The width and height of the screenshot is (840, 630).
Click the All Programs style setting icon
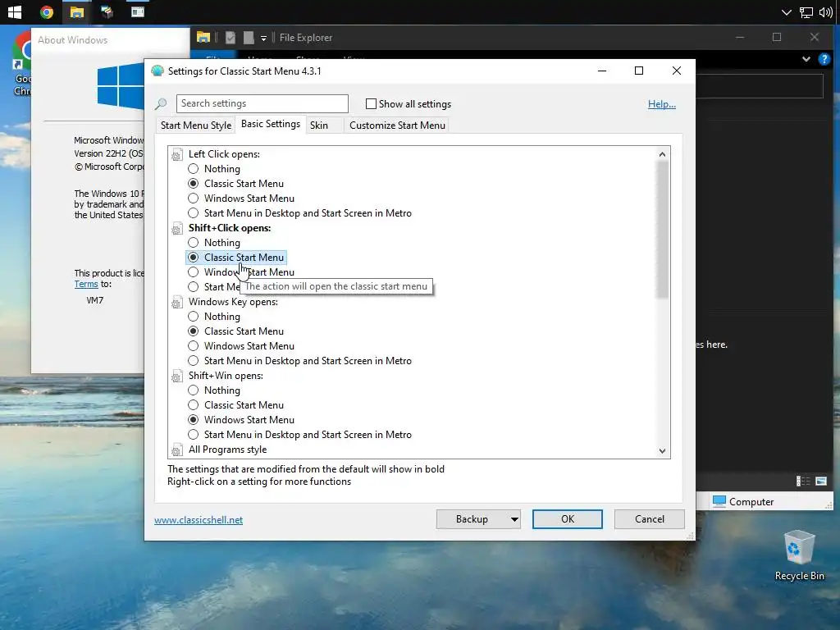tap(176, 450)
